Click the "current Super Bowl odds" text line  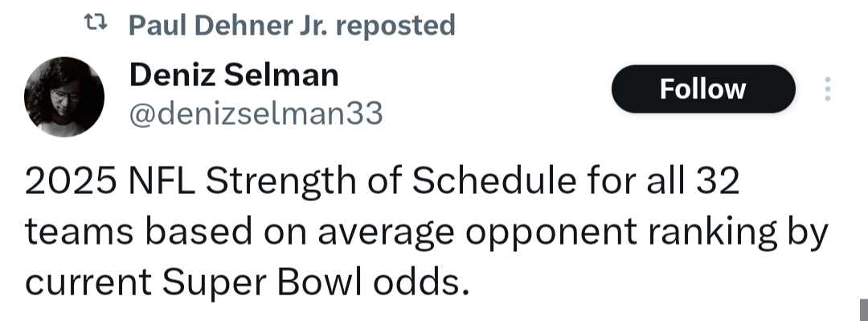pos(243,282)
